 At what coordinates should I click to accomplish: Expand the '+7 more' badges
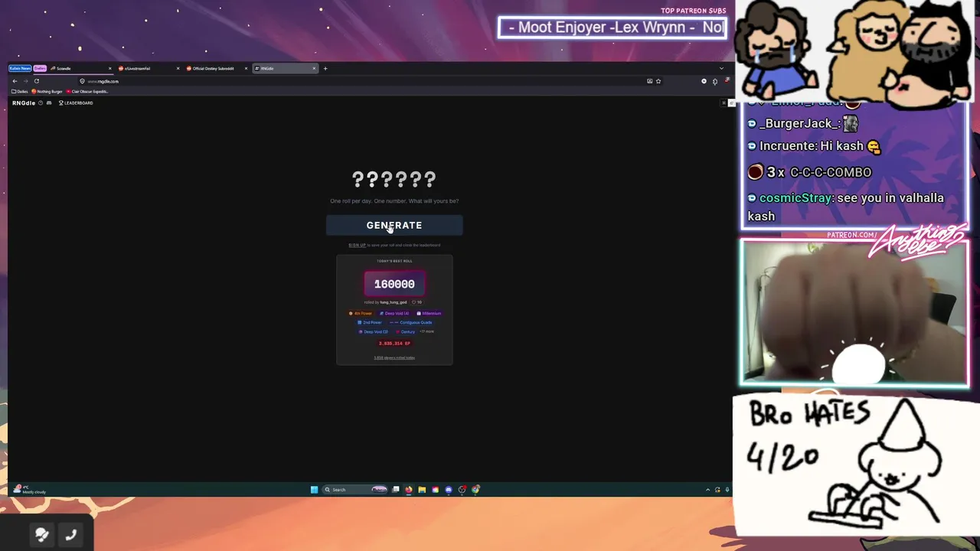(x=426, y=331)
